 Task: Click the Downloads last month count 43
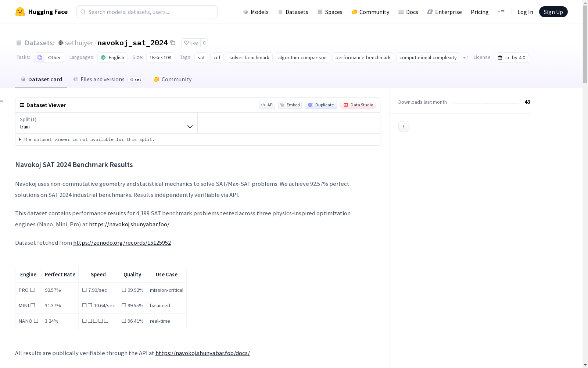click(527, 102)
